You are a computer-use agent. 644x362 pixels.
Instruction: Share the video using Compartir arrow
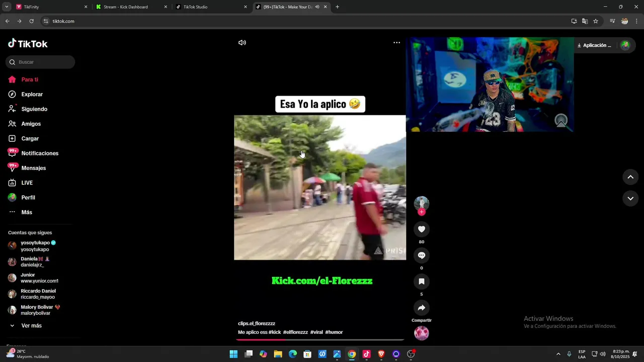click(422, 308)
